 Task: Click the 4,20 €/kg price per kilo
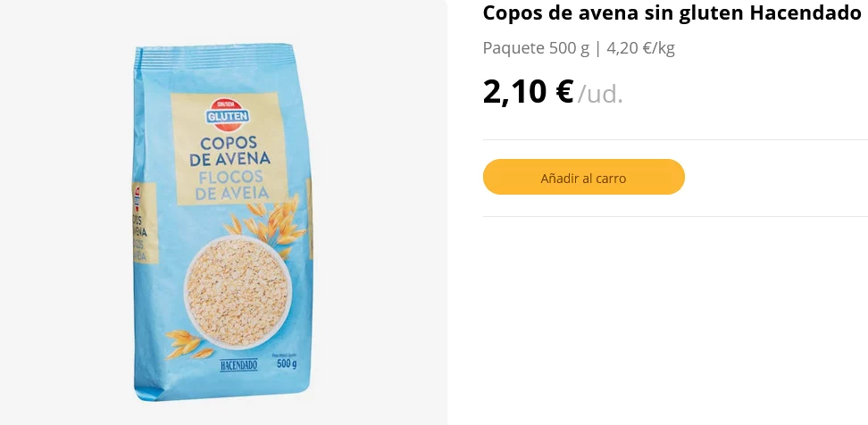click(x=640, y=48)
